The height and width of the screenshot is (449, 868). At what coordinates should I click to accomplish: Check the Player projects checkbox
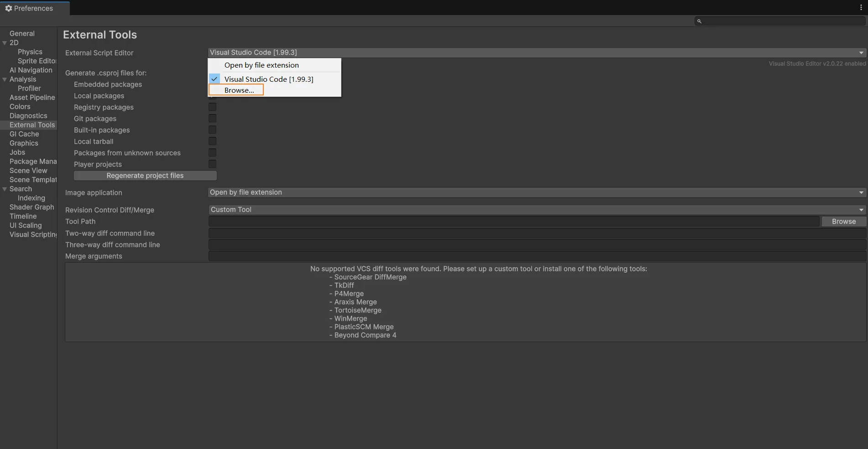point(212,164)
